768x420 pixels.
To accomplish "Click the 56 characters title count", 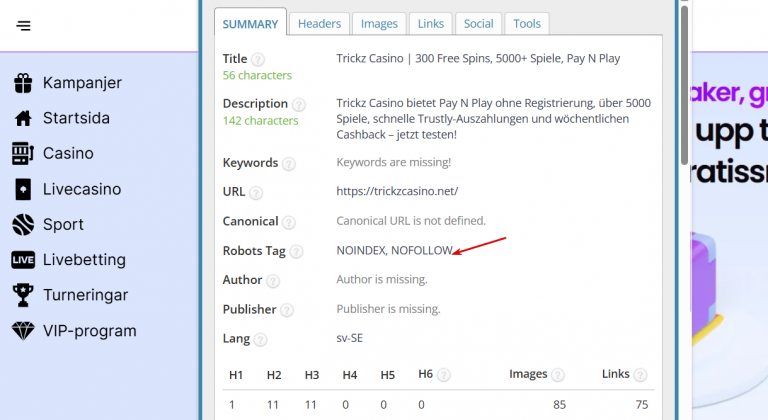I will click(x=257, y=75).
